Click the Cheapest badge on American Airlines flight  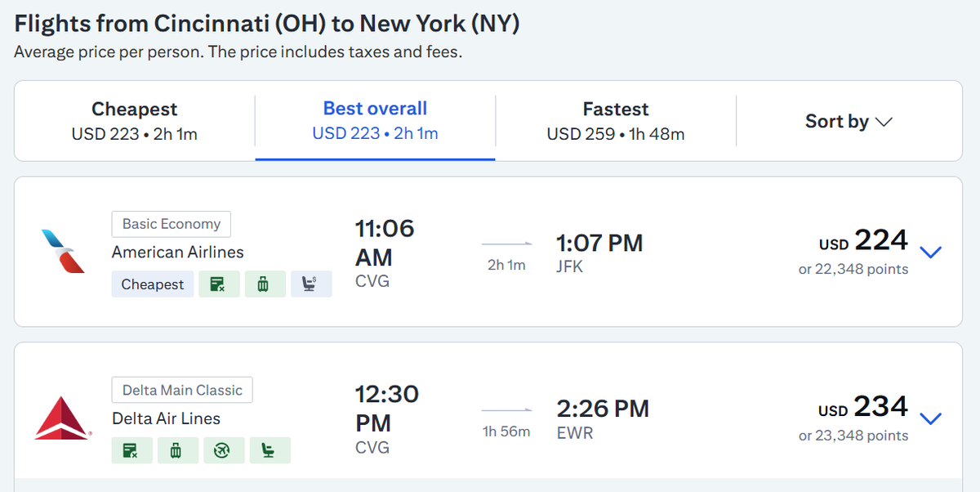153,284
